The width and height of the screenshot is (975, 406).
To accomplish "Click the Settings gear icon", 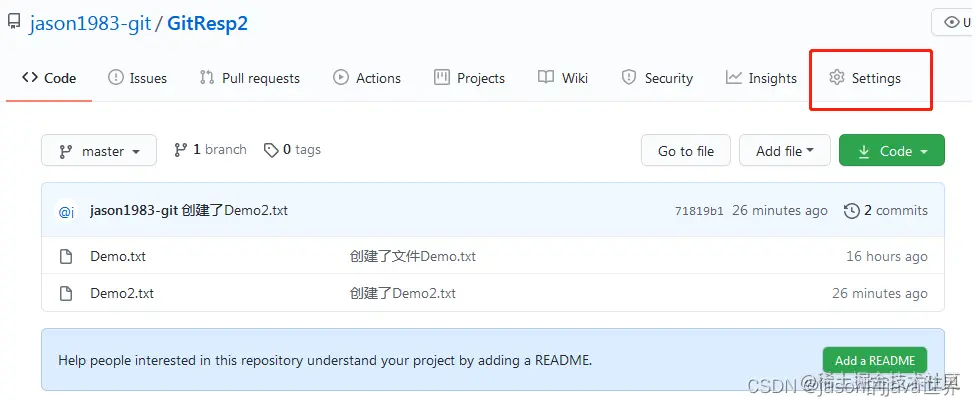I will click(x=837, y=78).
